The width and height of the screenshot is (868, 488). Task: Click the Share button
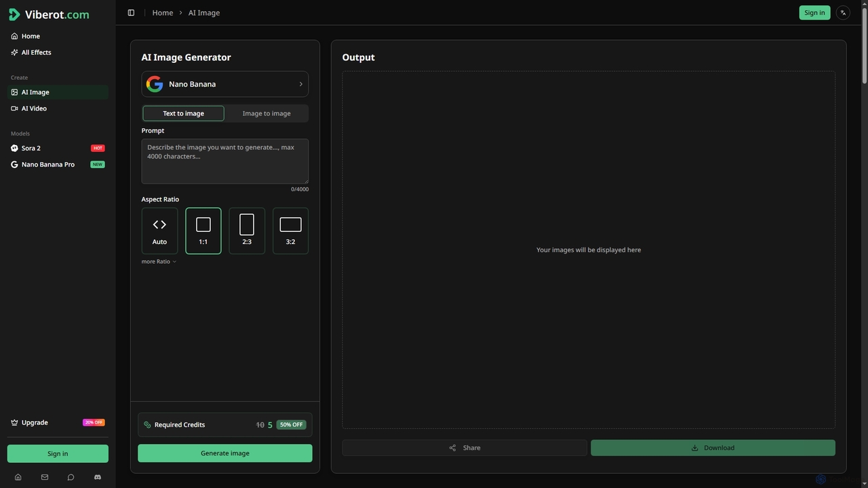point(465,447)
